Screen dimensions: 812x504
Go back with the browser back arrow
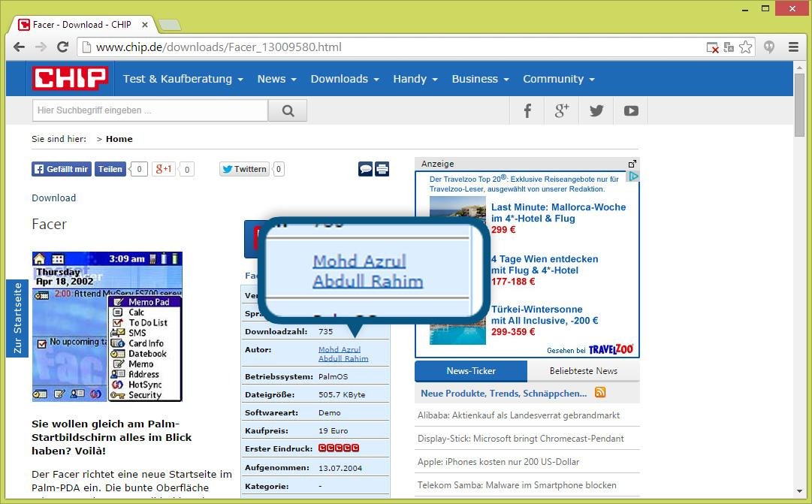click(x=20, y=47)
